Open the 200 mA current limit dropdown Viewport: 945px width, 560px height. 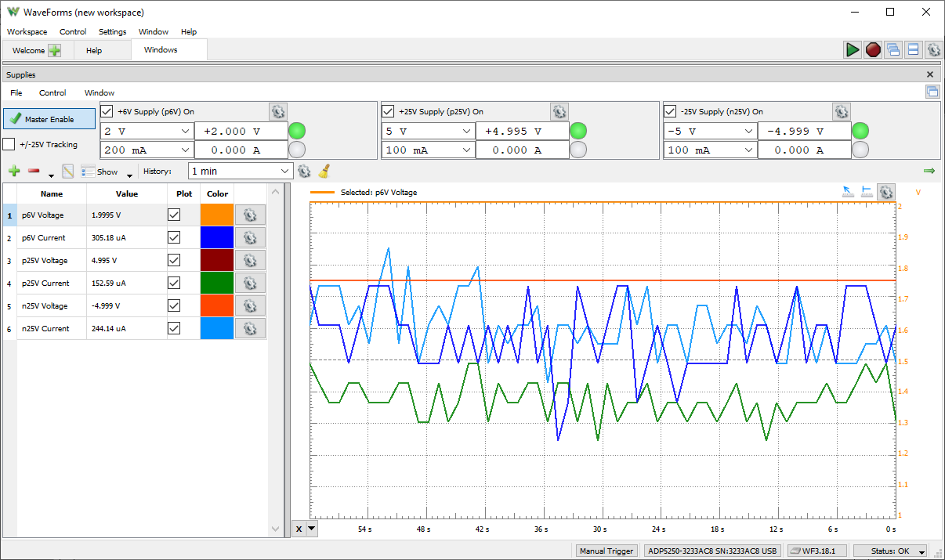coord(147,150)
